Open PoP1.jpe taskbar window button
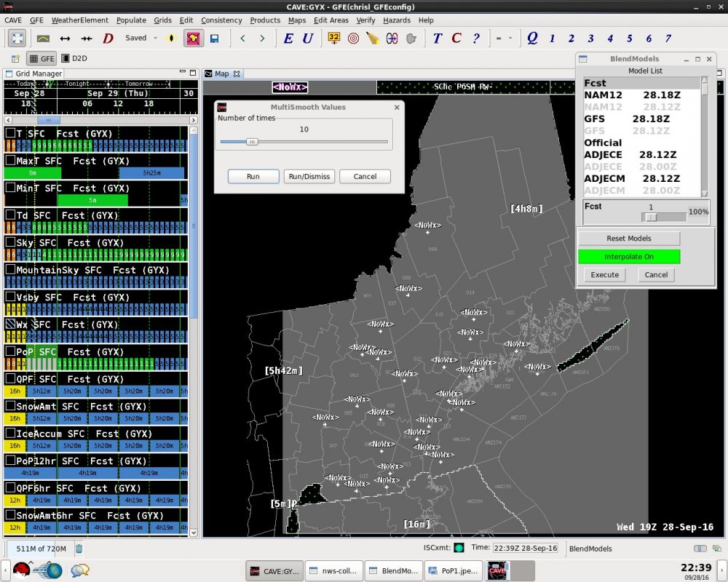Screen dimensions: 728x582 (x=454, y=571)
